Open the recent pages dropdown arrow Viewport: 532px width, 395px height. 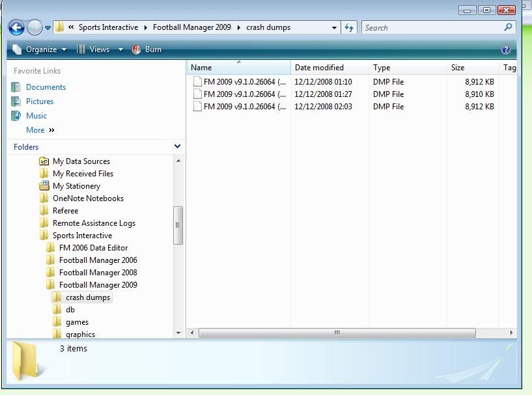(48, 28)
